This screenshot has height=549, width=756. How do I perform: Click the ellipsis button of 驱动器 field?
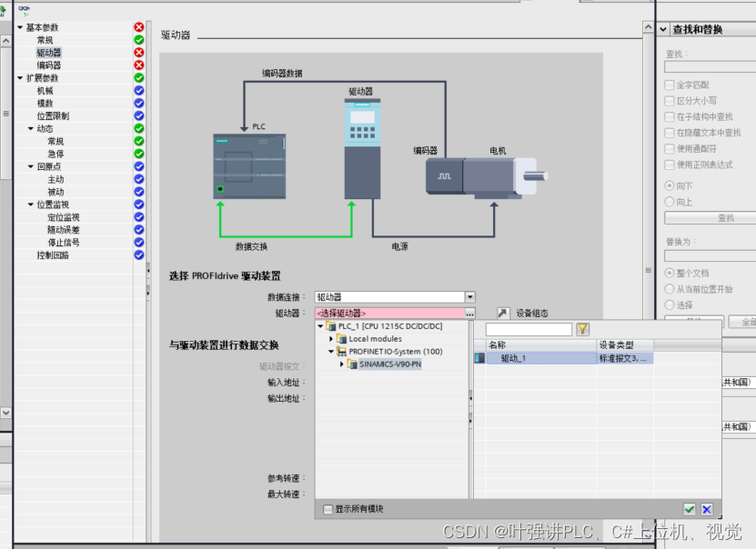(469, 314)
